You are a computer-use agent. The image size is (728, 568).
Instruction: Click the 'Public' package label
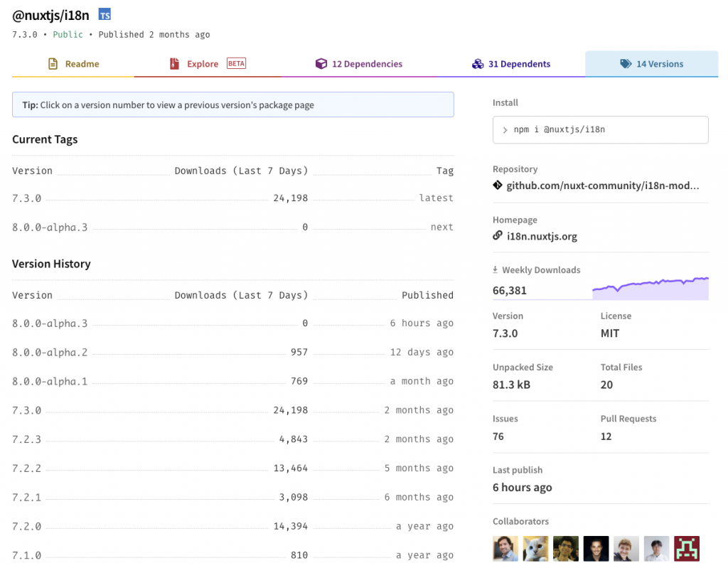(x=68, y=34)
